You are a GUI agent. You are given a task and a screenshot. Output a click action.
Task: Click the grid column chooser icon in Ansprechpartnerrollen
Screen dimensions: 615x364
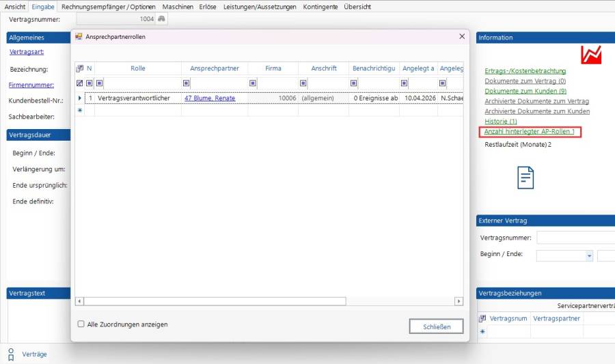tap(79, 68)
